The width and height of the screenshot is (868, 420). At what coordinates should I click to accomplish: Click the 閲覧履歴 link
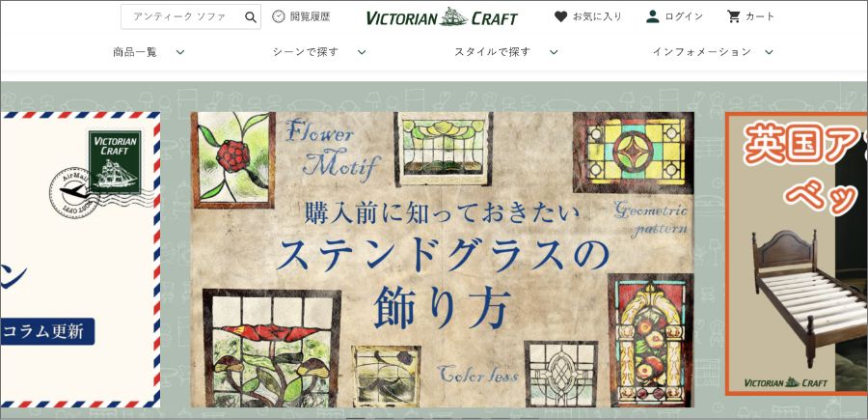click(x=310, y=16)
